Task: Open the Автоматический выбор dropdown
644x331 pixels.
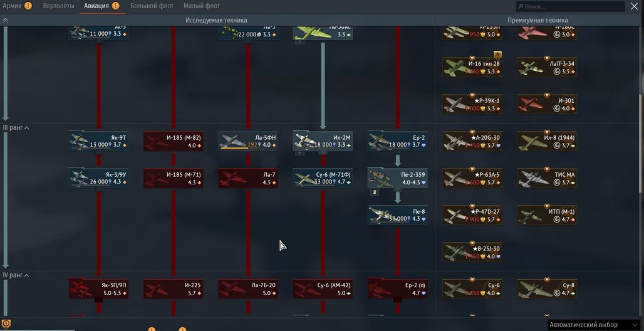Action: click(x=593, y=325)
